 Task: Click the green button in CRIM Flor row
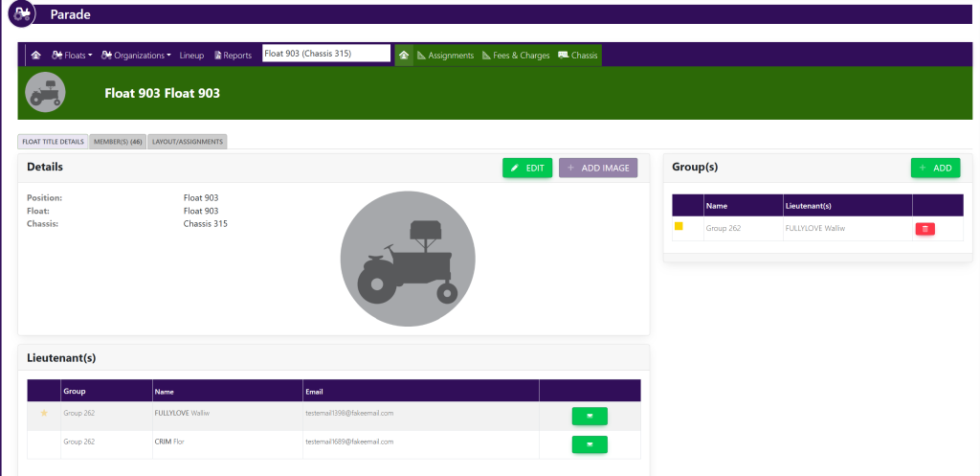click(590, 443)
